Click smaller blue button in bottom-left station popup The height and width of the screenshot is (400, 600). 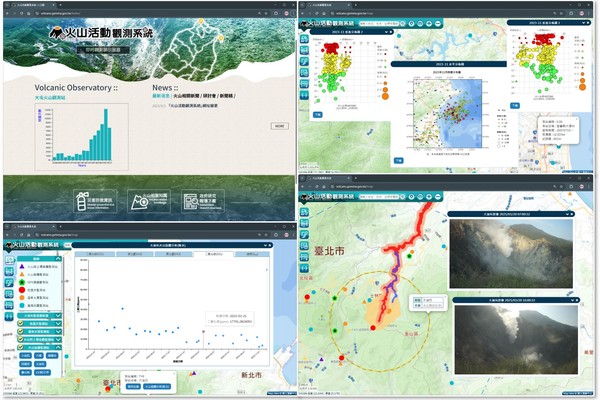(x=133, y=387)
